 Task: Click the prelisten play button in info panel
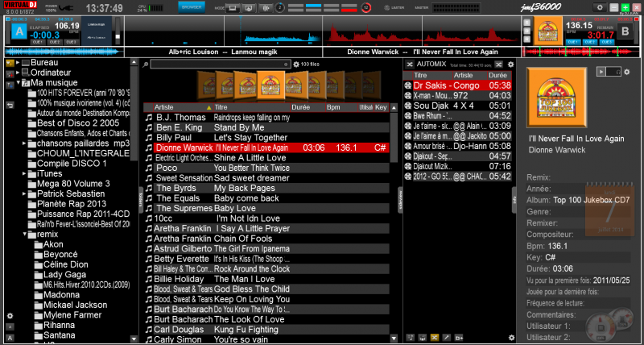(x=600, y=72)
